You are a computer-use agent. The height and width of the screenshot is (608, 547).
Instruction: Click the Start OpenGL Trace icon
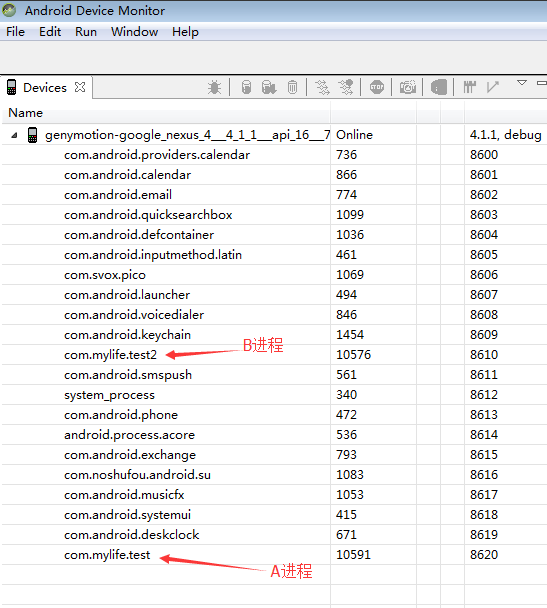pyautogui.click(x=492, y=87)
